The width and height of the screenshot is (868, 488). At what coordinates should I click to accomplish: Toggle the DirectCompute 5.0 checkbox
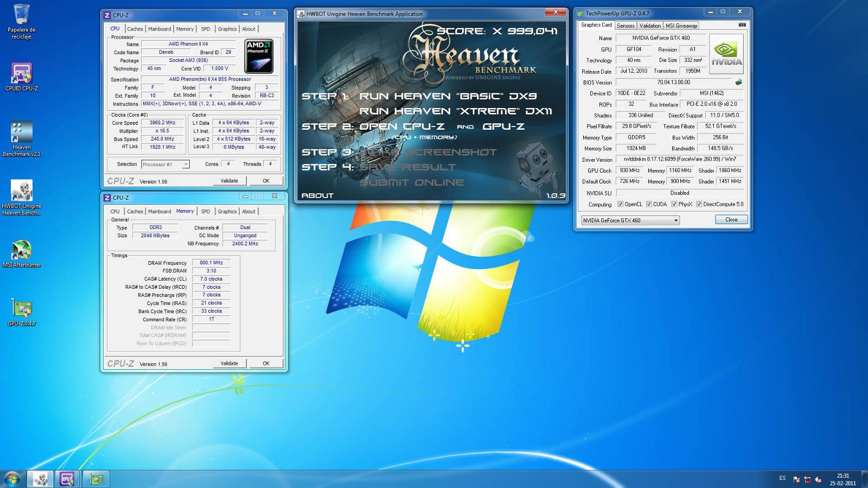[699, 204]
